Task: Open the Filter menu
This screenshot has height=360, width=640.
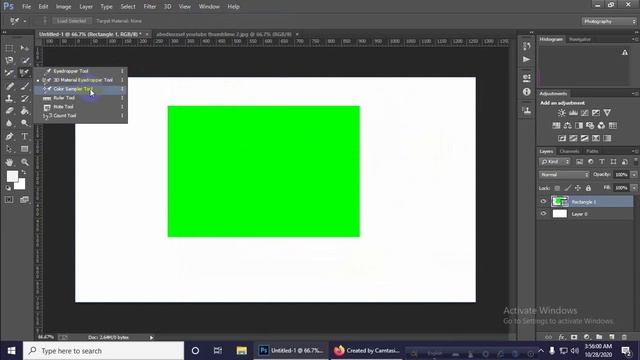Action: pyautogui.click(x=150, y=7)
